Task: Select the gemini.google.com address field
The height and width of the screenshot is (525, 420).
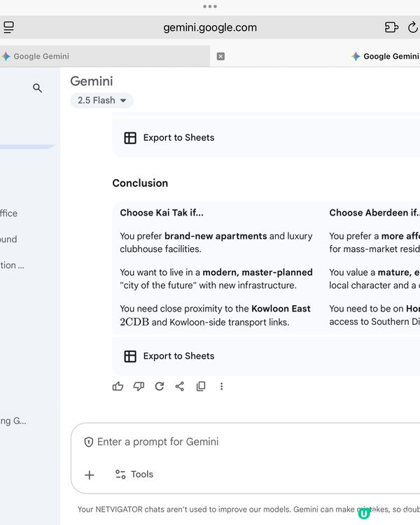Action: point(210,27)
